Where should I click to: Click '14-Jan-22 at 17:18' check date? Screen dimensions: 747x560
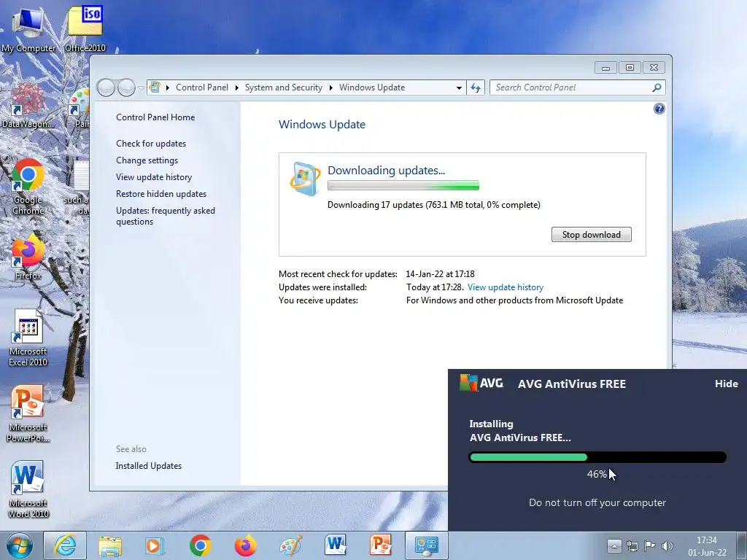(440, 274)
